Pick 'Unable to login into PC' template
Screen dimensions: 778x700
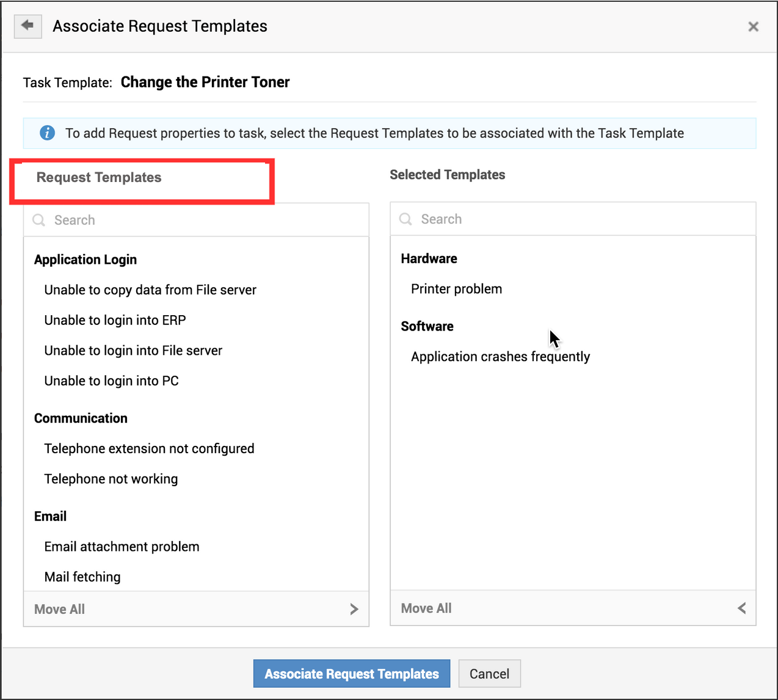click(x=111, y=381)
